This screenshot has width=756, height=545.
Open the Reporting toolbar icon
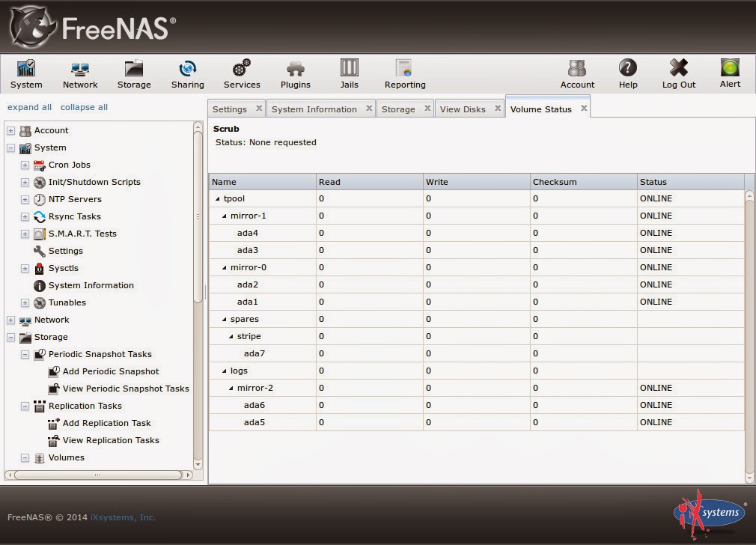[x=403, y=68]
